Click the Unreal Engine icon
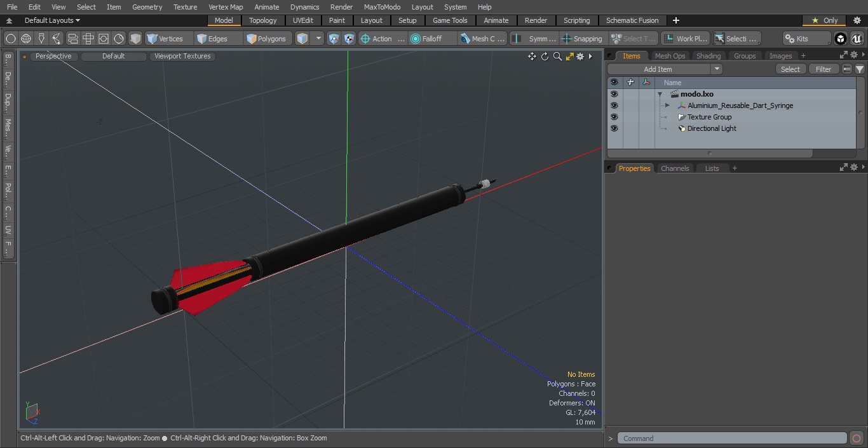 (857, 39)
